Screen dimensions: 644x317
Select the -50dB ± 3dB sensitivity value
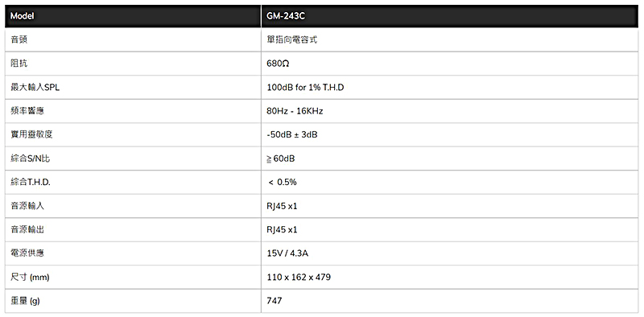pos(292,135)
